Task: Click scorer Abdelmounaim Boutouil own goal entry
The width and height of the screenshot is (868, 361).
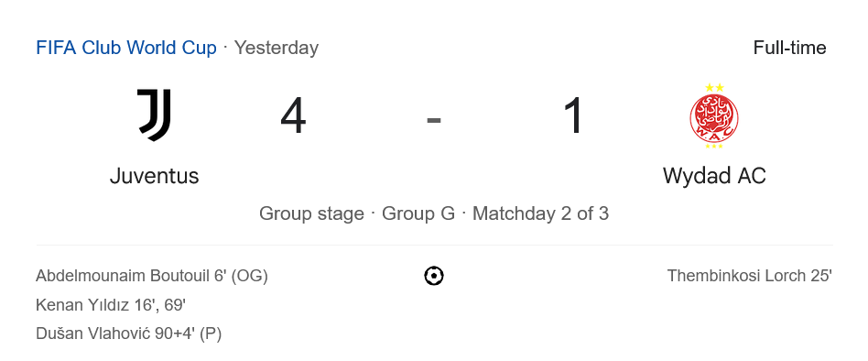Action: [152, 276]
